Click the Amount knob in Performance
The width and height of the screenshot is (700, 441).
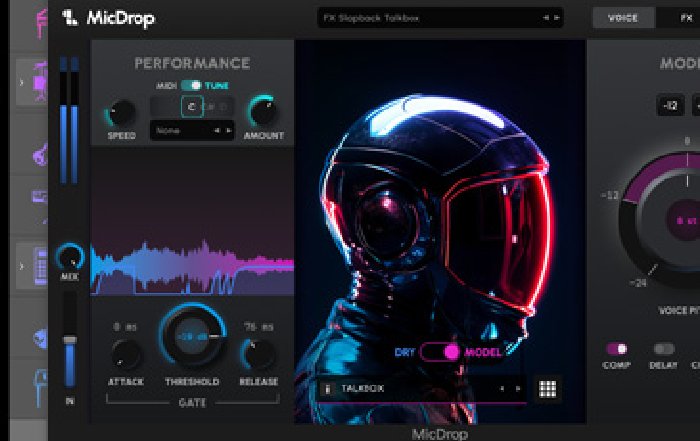click(x=263, y=111)
